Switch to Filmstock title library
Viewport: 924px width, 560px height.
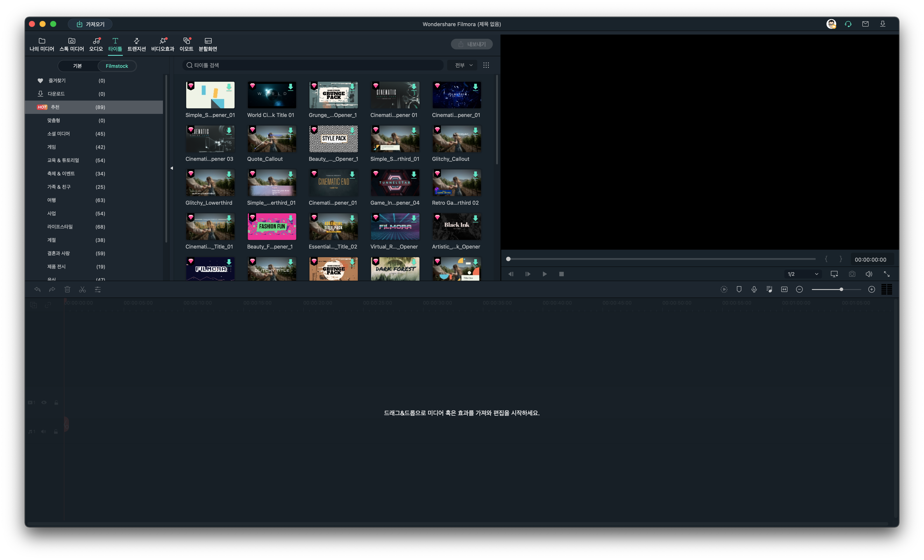[x=117, y=66]
